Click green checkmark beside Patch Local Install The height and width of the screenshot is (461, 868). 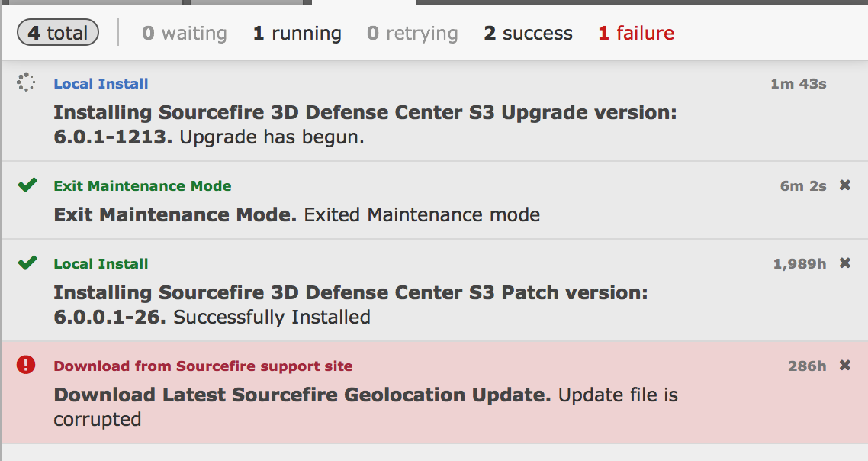click(27, 263)
